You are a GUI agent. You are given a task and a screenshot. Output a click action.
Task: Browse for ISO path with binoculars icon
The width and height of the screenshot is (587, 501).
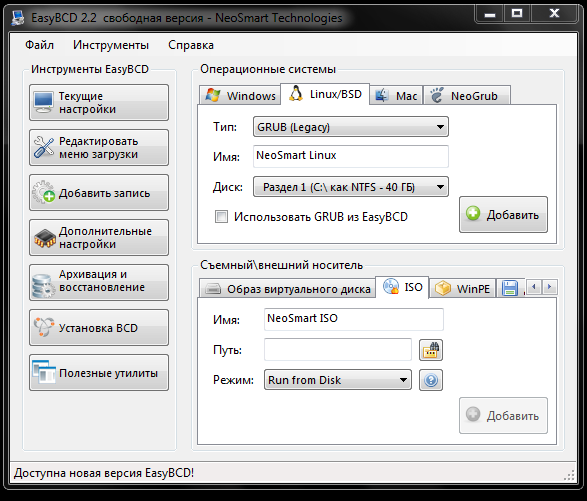(431, 350)
